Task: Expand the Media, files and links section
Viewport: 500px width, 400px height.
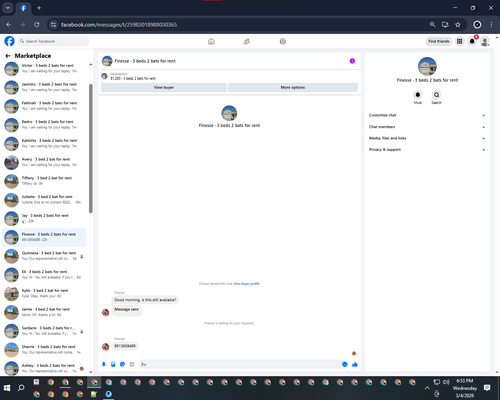Action: pos(427,138)
